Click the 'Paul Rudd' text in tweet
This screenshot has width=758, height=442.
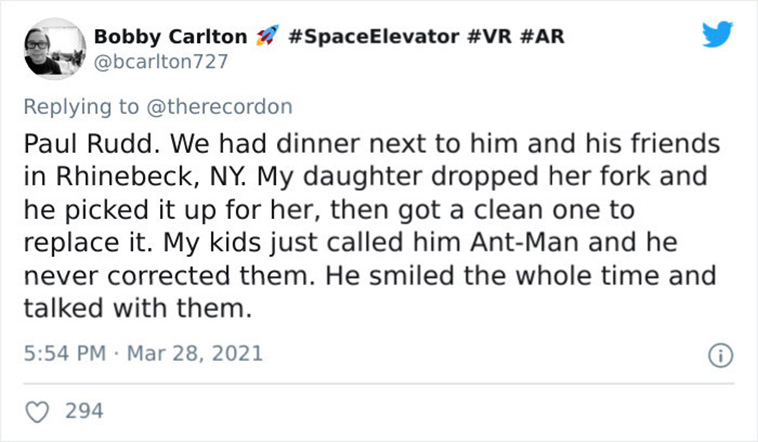point(91,144)
